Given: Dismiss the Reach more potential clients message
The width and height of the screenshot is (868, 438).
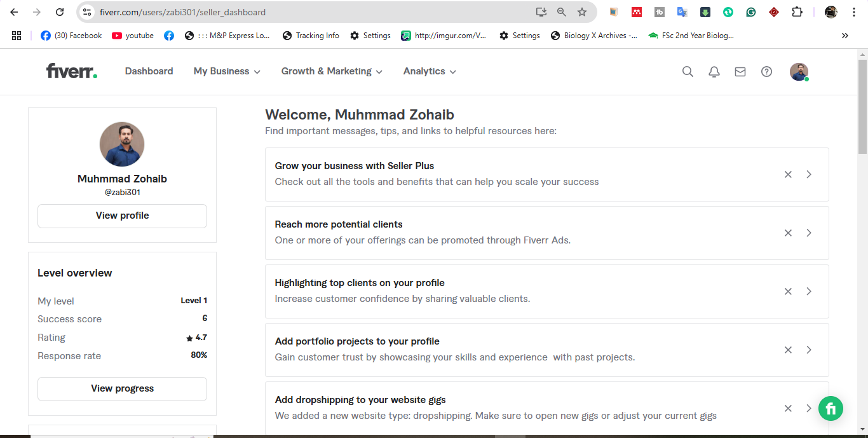Looking at the screenshot, I should click(788, 233).
